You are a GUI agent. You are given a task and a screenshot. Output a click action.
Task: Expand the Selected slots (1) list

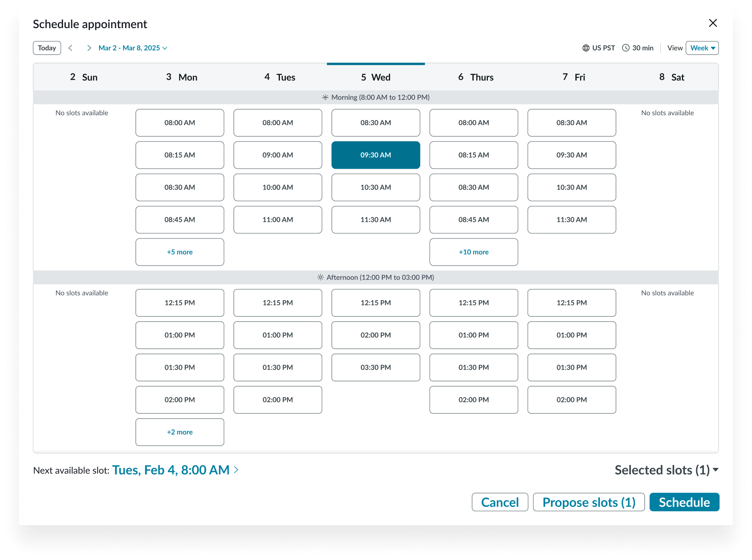tap(666, 470)
